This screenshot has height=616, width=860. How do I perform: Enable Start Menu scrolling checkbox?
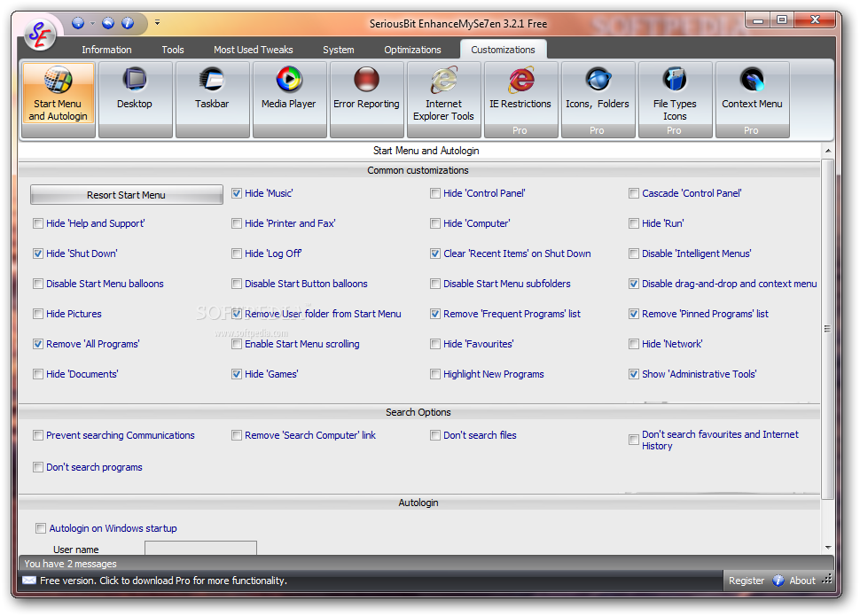tap(237, 344)
